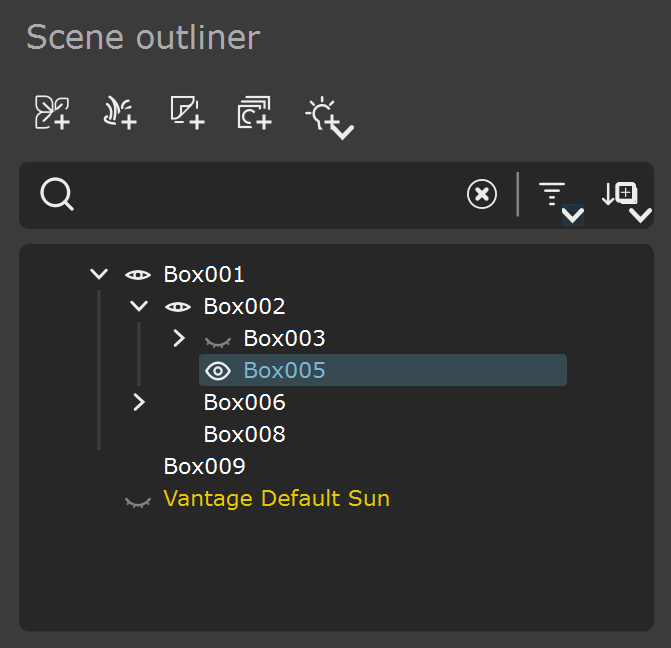Show hidden Box003 via closed eye
The height and width of the screenshot is (648, 671).
pos(218,341)
